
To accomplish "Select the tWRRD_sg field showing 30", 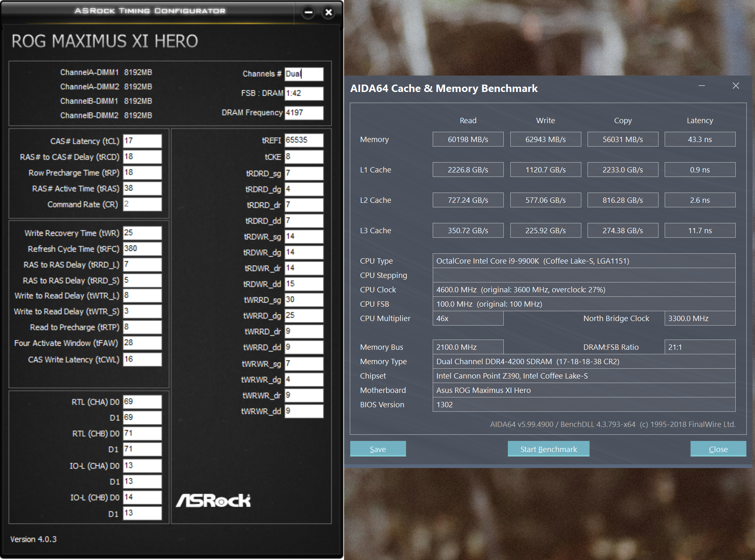I will [304, 300].
